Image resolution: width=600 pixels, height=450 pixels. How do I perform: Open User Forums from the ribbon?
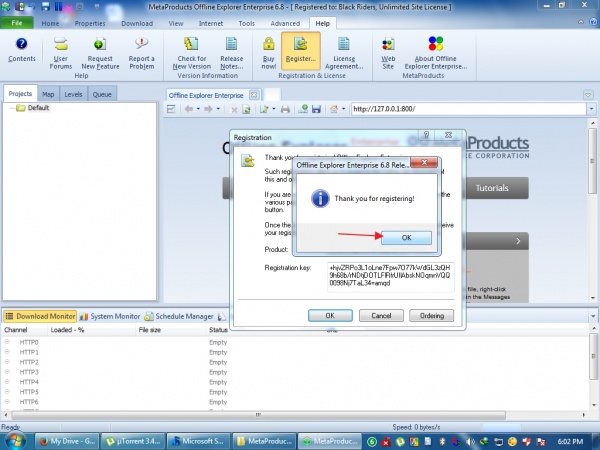click(x=62, y=51)
